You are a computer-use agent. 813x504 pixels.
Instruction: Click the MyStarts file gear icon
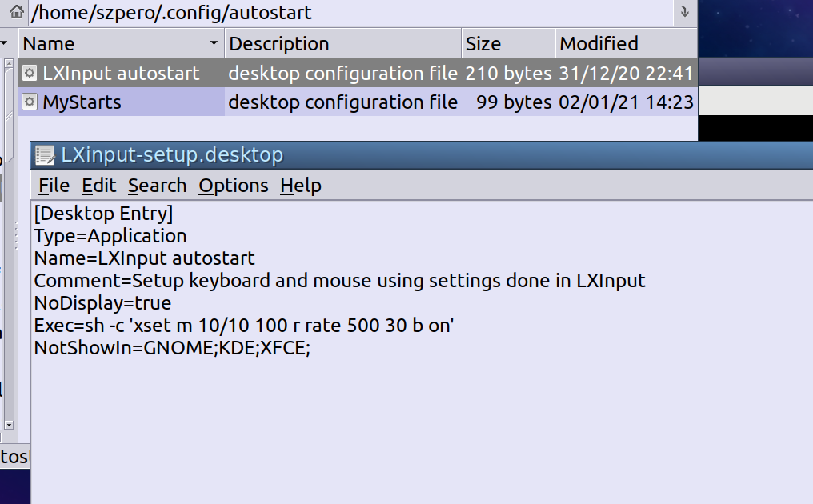pyautogui.click(x=30, y=102)
